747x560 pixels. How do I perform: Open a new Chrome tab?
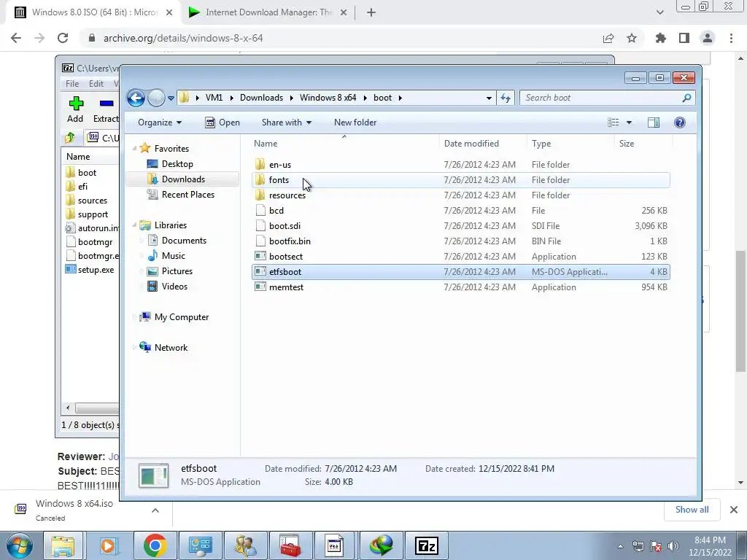pos(371,12)
